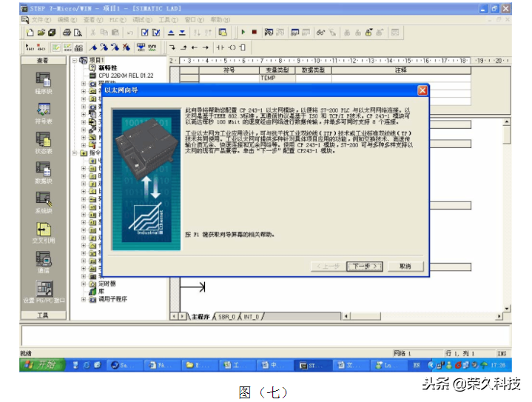Click 取消 (Cancel) in the Ethernet wizard

(x=405, y=266)
